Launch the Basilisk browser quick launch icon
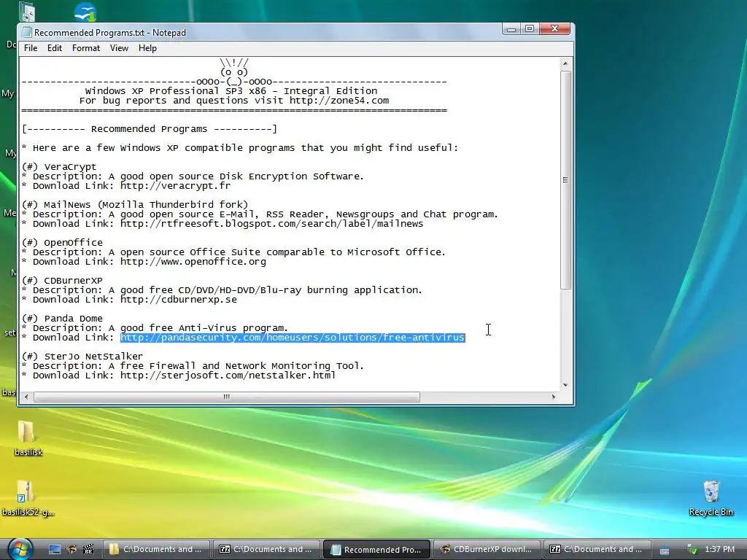Image resolution: width=747 pixels, height=560 pixels. click(71, 549)
